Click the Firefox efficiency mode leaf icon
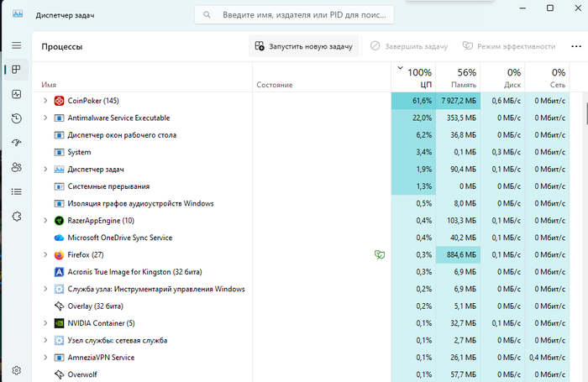The height and width of the screenshot is (382, 588). [380, 255]
